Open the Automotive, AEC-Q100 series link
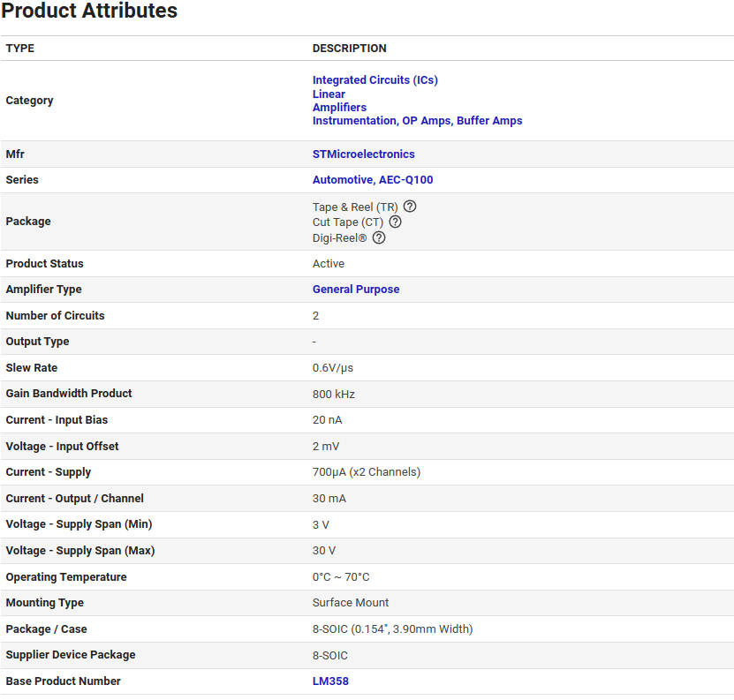Image resolution: width=734 pixels, height=700 pixels. coord(372,180)
